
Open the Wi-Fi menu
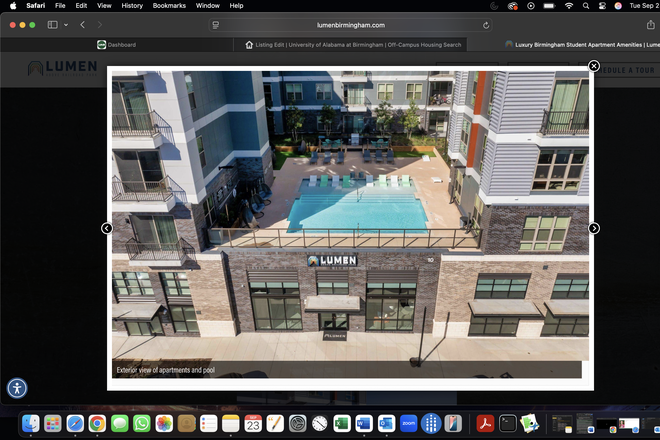[x=569, y=6]
